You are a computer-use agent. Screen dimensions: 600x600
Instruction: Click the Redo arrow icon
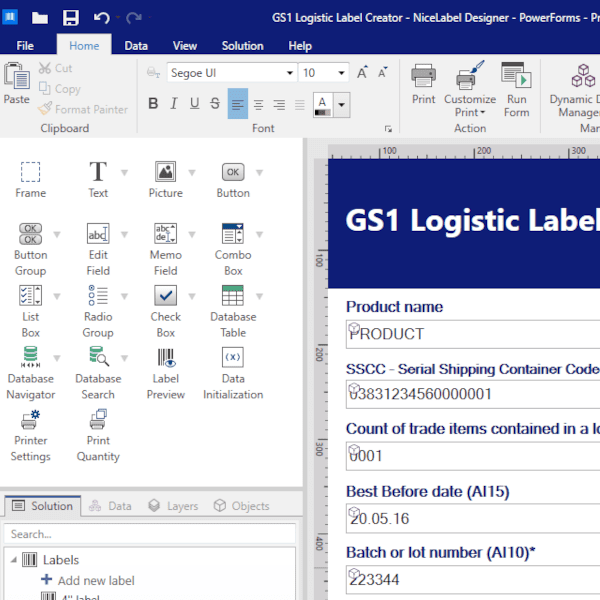(134, 18)
